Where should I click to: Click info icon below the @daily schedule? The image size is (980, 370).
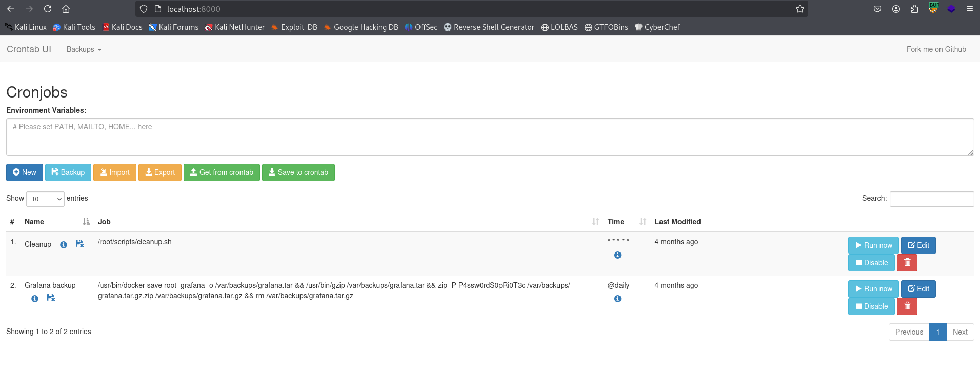click(x=617, y=299)
